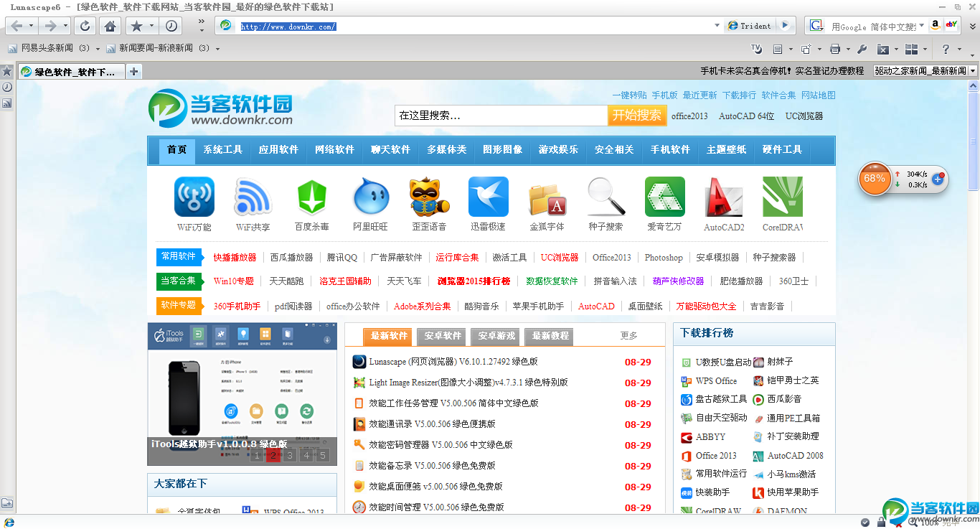Open sidebar Favorites star icon
980x529 pixels.
coord(7,71)
